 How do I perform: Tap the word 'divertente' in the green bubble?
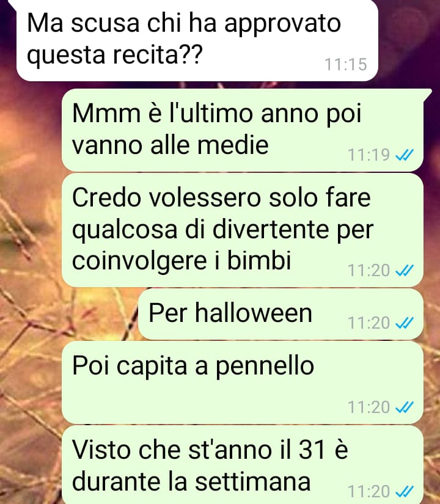tap(271, 229)
